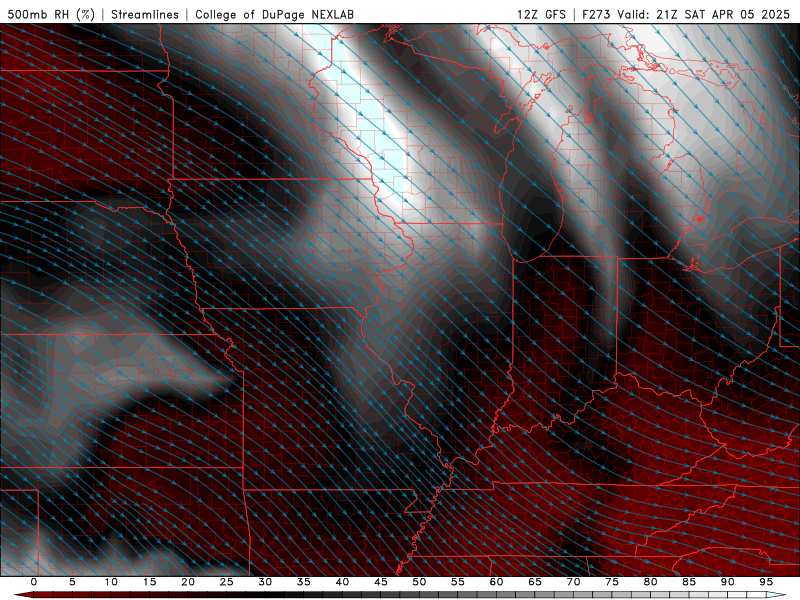This screenshot has width=800, height=600.
Task: Select the "35" scale label
Action: click(304, 582)
